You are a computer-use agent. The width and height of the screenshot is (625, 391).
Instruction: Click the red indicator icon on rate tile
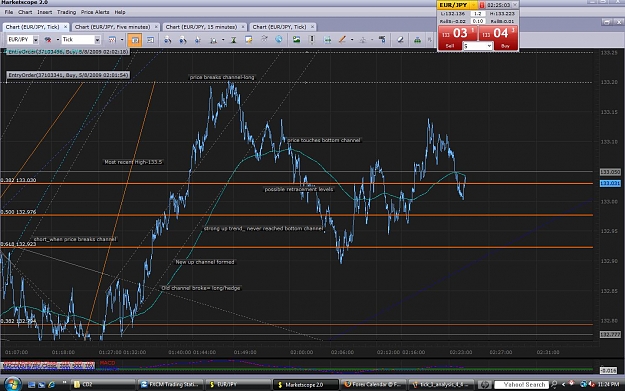(482, 5)
